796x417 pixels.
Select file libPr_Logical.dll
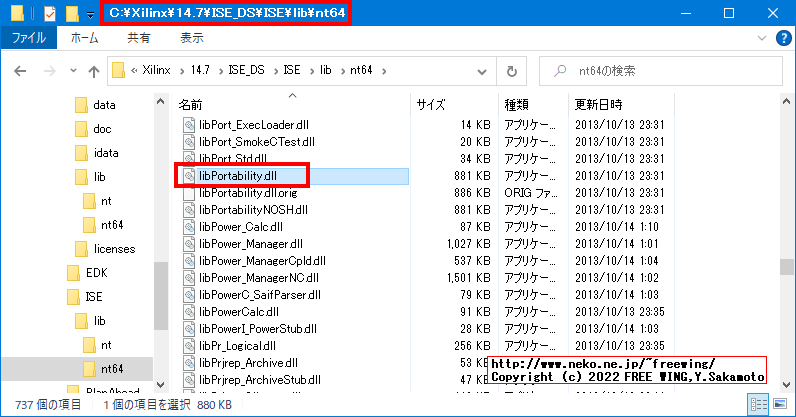(237, 346)
